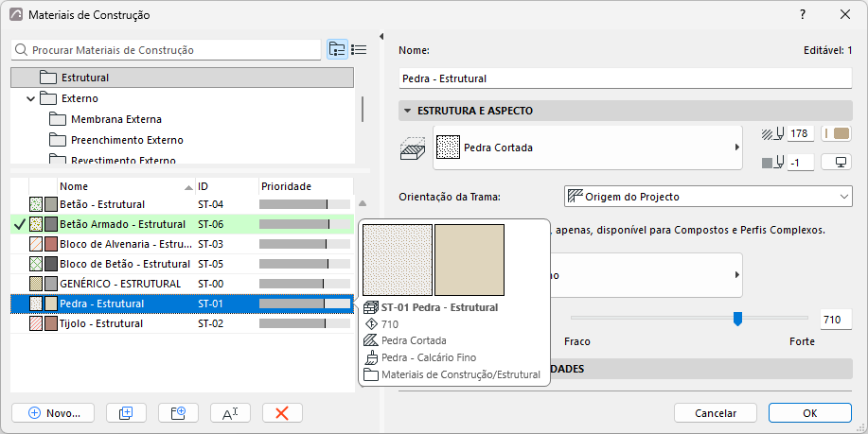The image size is (868, 434).
Task: Click the cut fill 3D block icon
Action: point(413,148)
